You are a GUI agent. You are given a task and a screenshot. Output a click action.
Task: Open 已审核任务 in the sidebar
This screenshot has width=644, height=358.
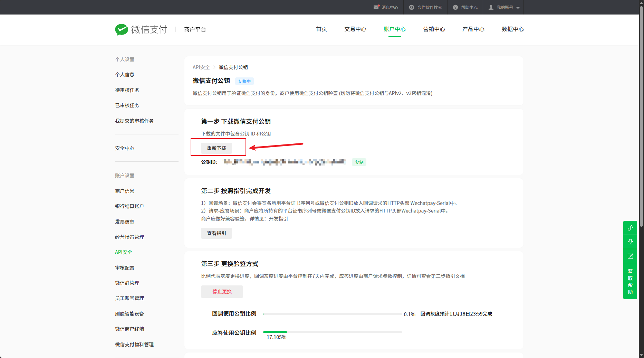coord(127,105)
